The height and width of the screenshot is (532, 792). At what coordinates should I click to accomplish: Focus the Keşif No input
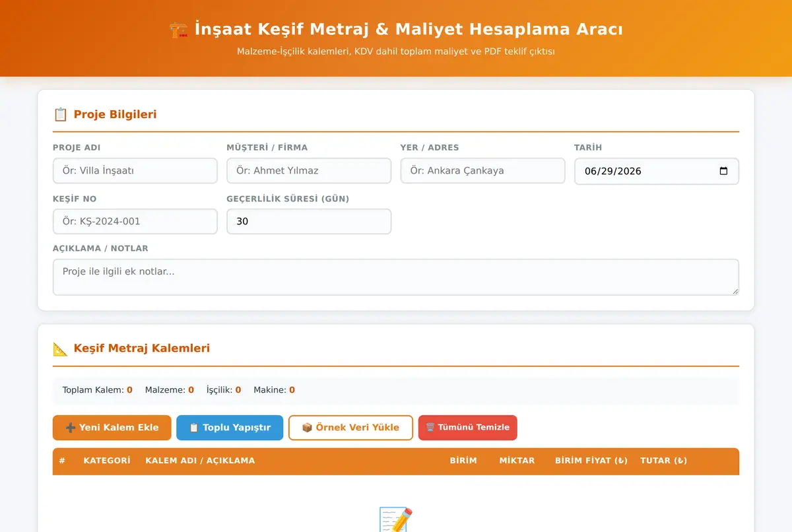pos(135,222)
